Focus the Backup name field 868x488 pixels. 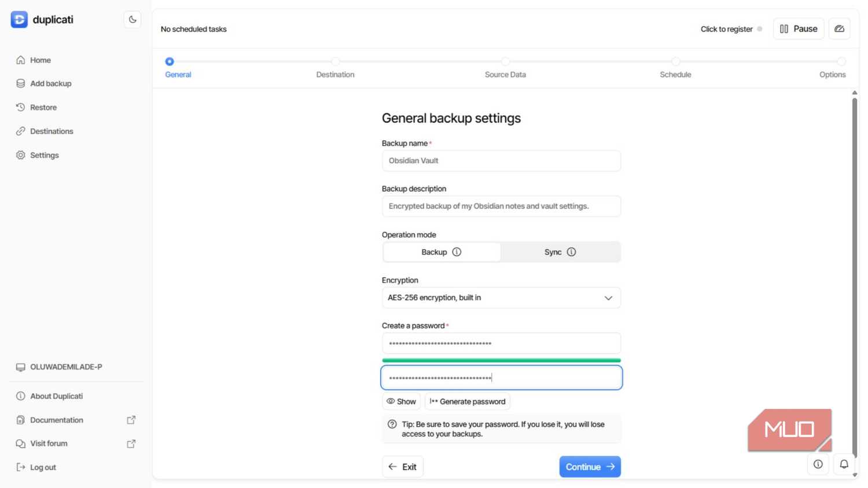(501, 161)
